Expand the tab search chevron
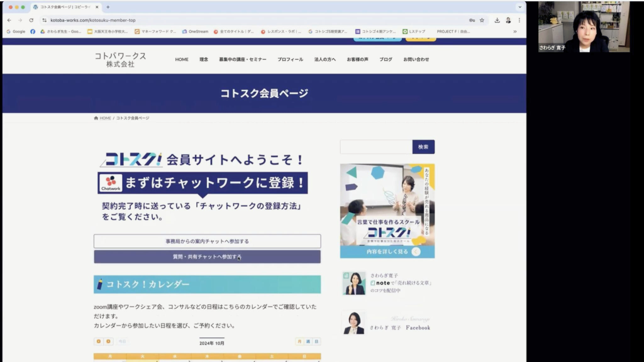The image size is (644, 362). pyautogui.click(x=519, y=7)
